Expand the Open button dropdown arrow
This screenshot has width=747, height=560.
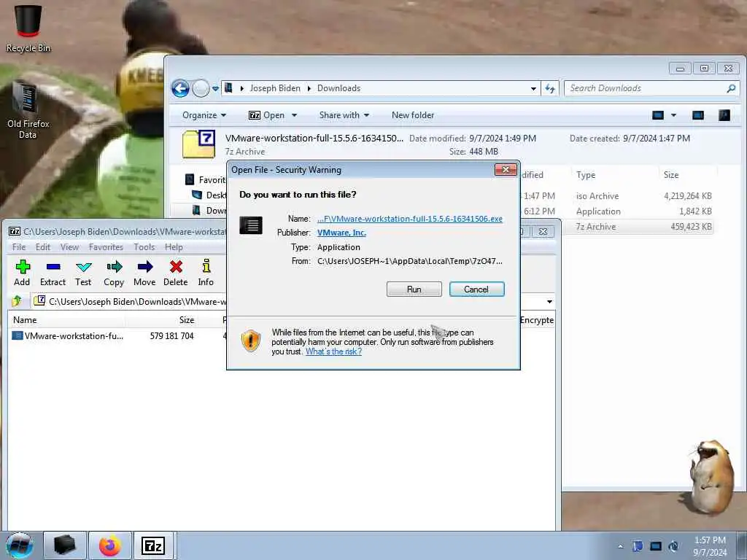[295, 115]
